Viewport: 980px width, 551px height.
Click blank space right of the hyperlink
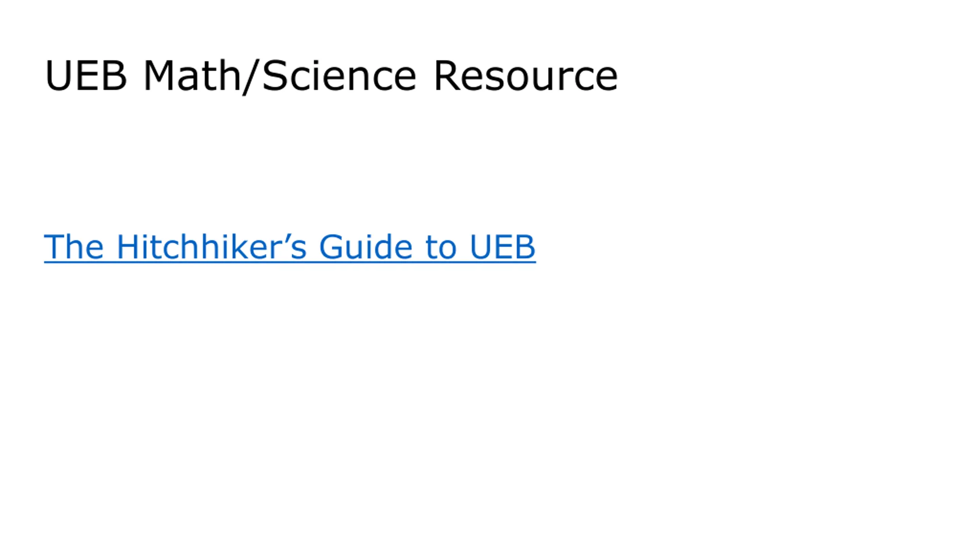[758, 247]
